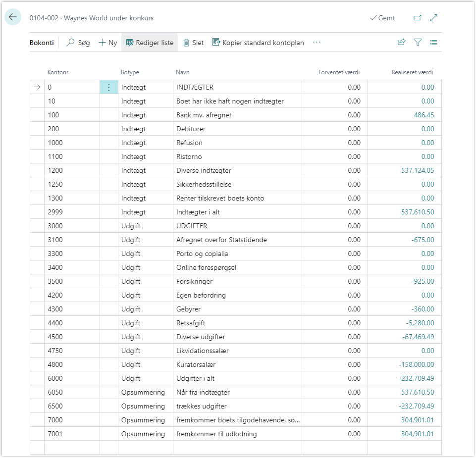476x458 pixels.
Task: Click Rediger liste in toolbar
Action: point(150,43)
